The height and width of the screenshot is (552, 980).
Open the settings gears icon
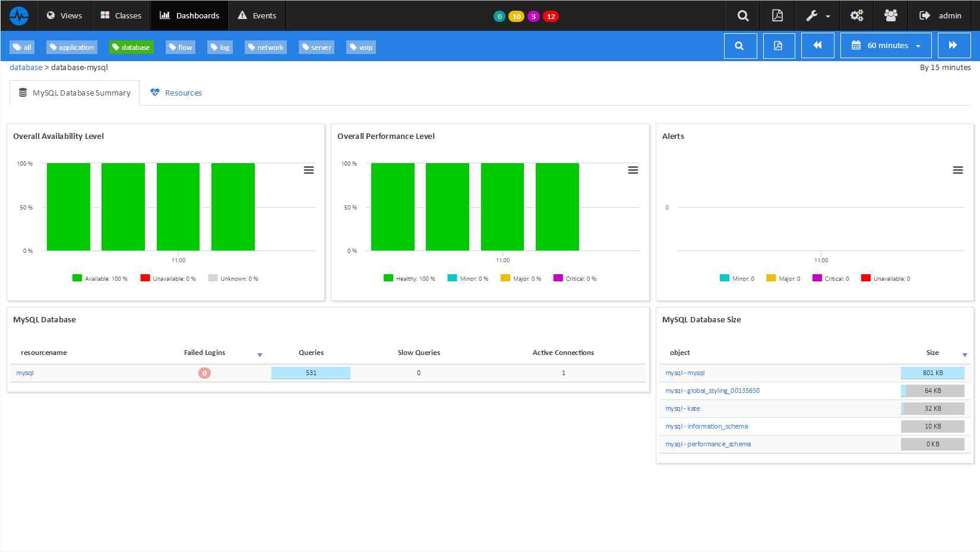(x=856, y=15)
